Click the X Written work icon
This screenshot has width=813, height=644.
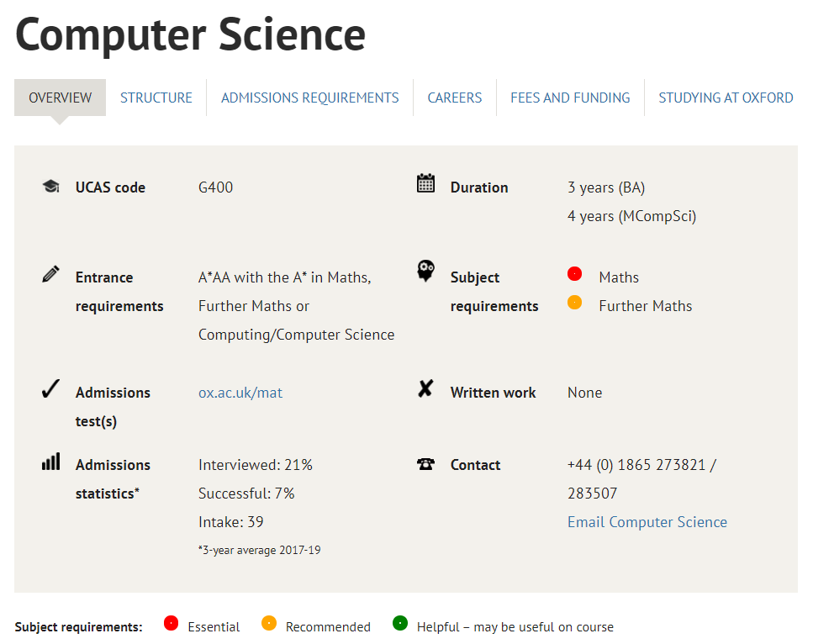[425, 388]
